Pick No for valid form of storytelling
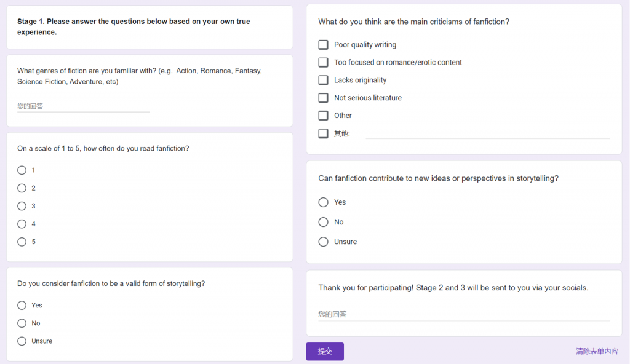Viewport: 630px width, 364px height. coord(22,323)
